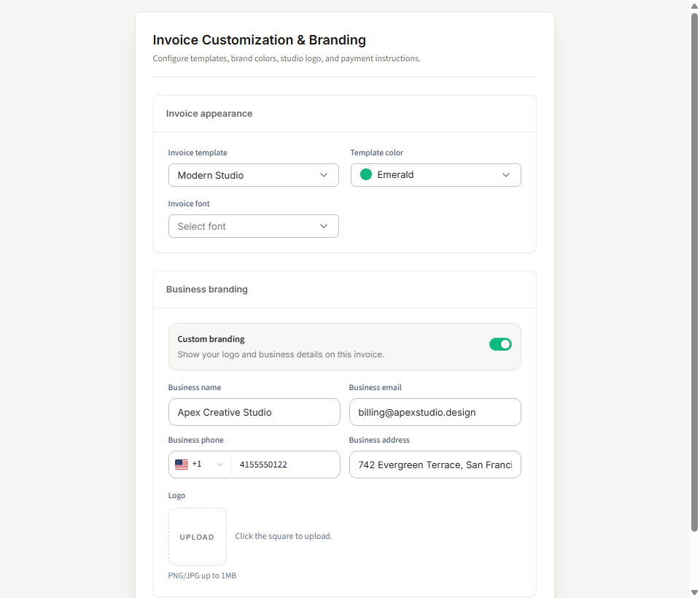Open the Invoice template dropdown
This screenshot has width=700, height=598.
(x=253, y=175)
